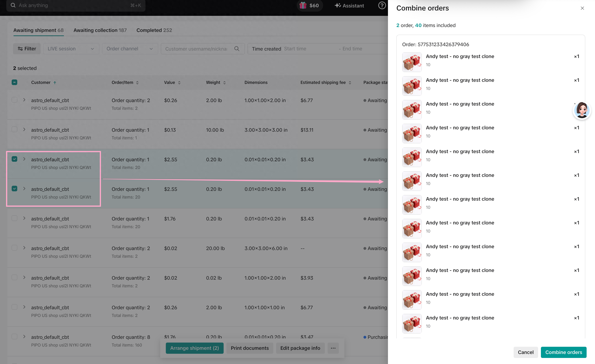The image size is (595, 364).
Task: Expand the $1.76 Total items: 20 row
Action: click(x=24, y=218)
